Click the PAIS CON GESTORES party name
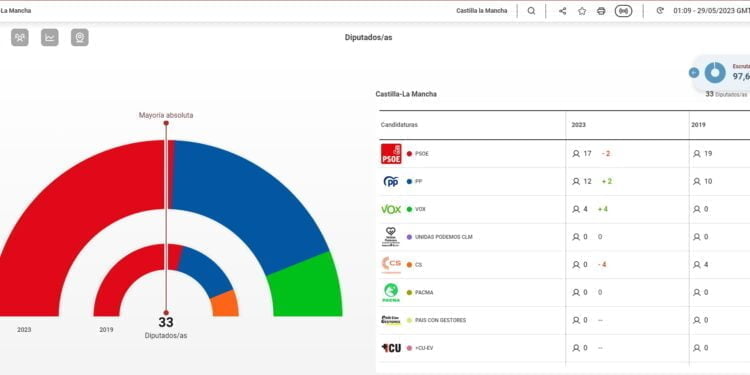 (441, 320)
